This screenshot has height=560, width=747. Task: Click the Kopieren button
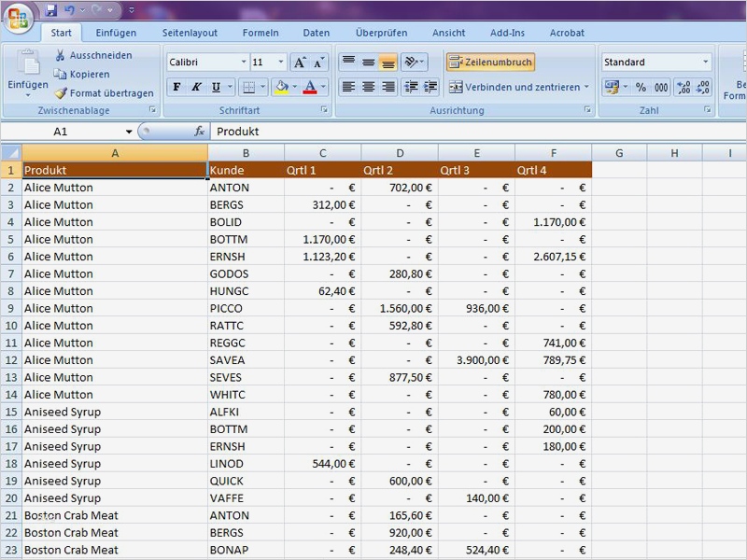point(82,75)
